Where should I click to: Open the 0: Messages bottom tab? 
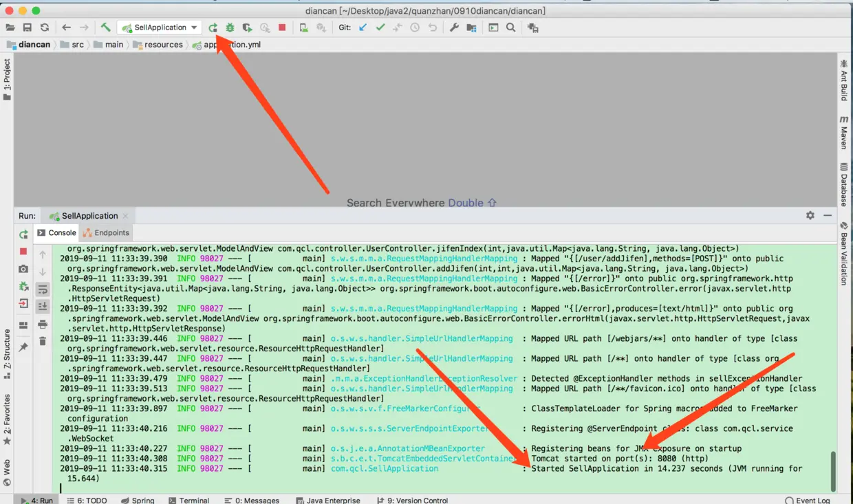tap(251, 500)
